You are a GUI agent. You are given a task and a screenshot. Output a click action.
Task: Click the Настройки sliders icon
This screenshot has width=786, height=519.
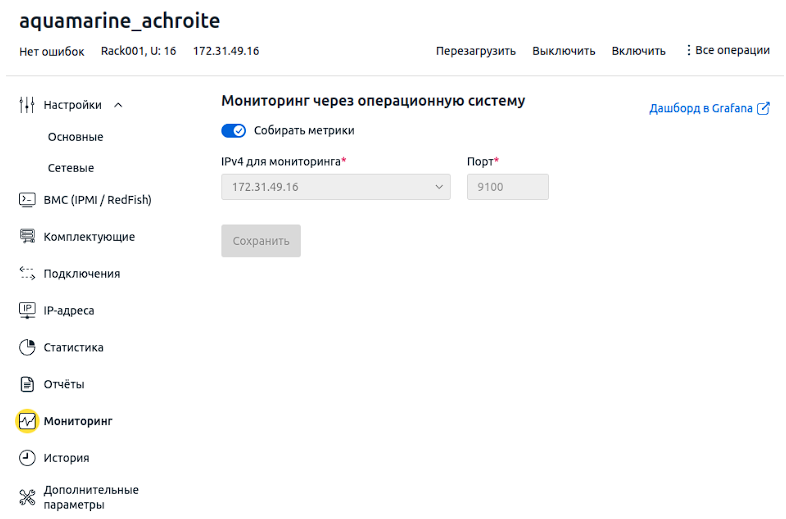27,105
